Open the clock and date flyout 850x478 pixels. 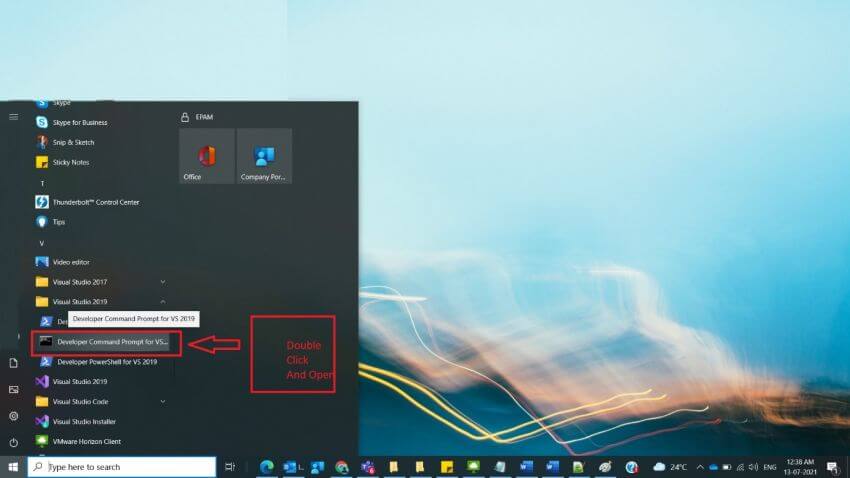800,467
